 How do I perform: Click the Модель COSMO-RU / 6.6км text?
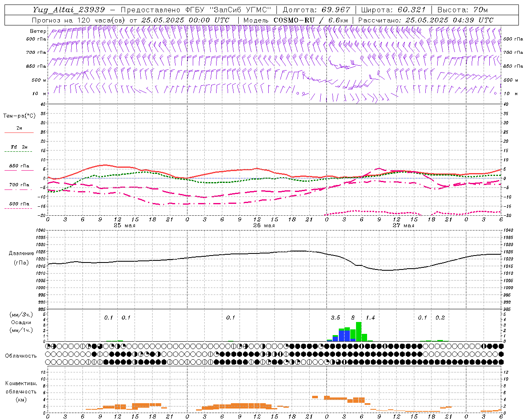(296, 20)
